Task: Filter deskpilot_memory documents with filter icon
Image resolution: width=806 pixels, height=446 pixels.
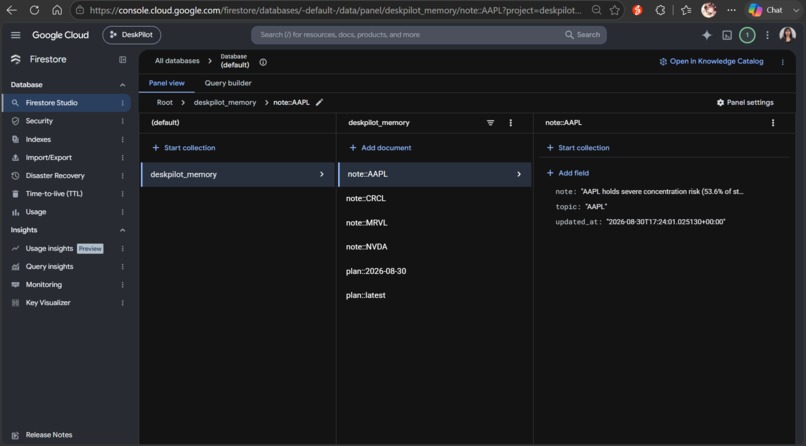Action: click(490, 123)
